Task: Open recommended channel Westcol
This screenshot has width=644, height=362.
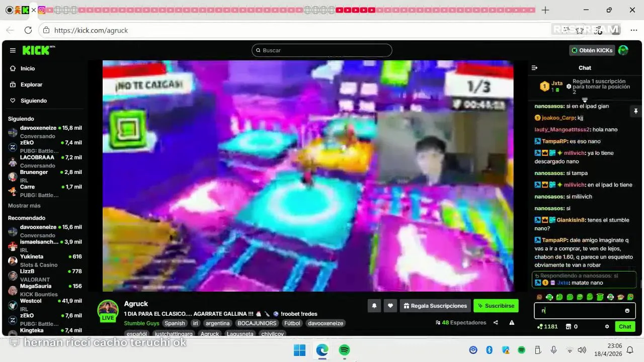Action: pos(45,304)
